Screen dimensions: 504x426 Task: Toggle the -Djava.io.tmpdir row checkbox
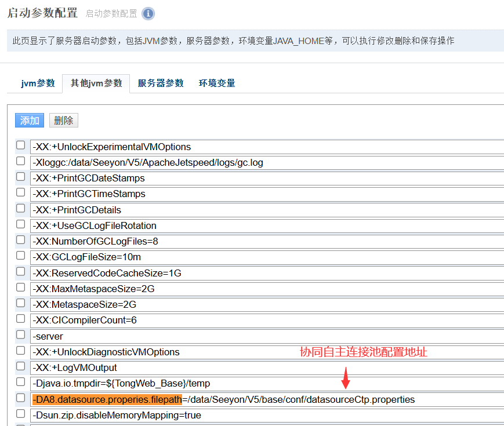[x=20, y=382]
